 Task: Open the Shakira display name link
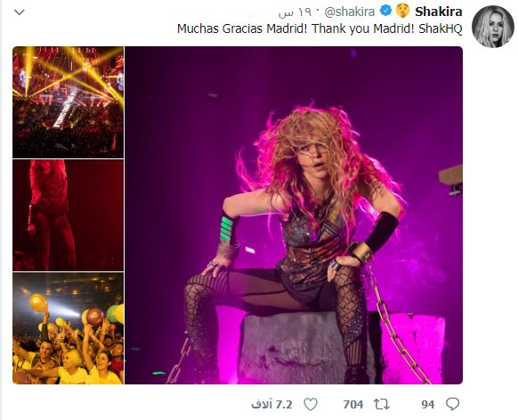(439, 12)
